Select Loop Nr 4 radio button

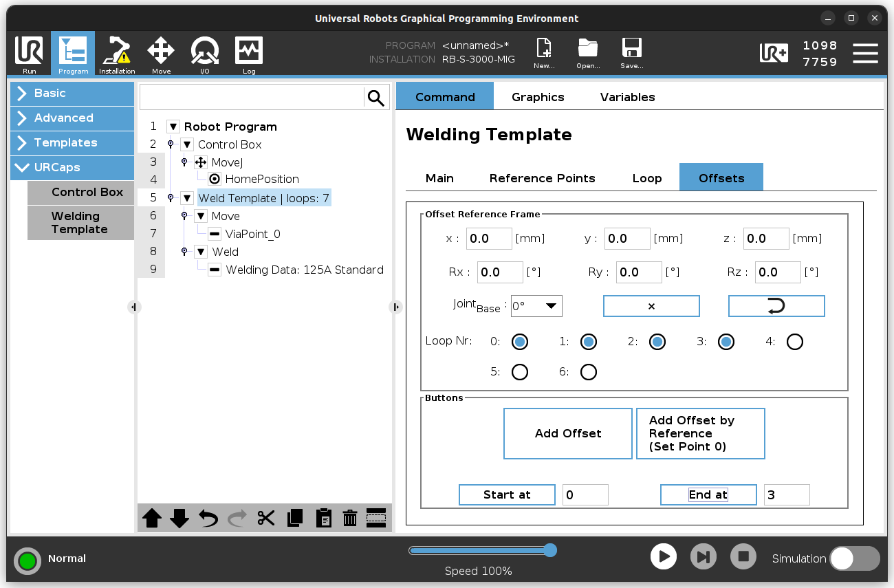coord(794,342)
